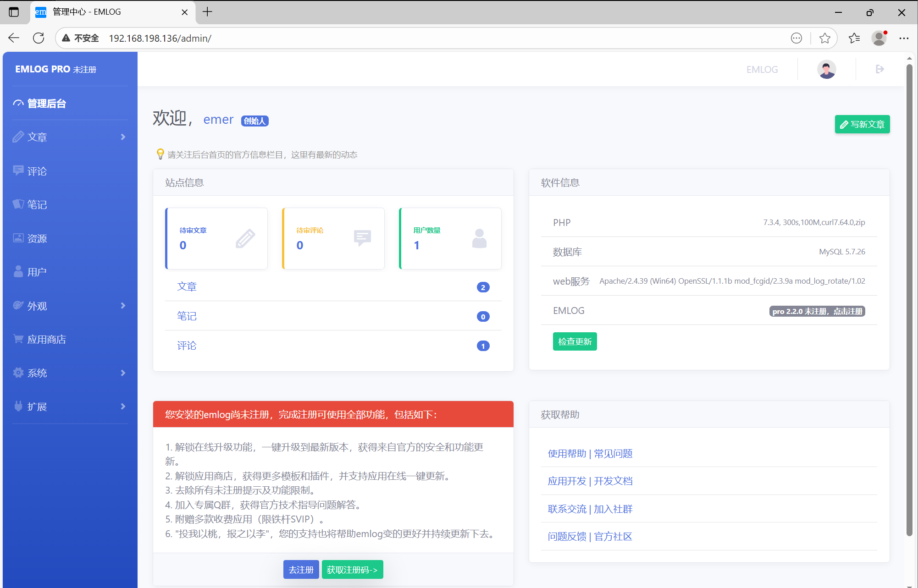Go to 应用商店 app store menu
The width and height of the screenshot is (918, 588).
46,339
